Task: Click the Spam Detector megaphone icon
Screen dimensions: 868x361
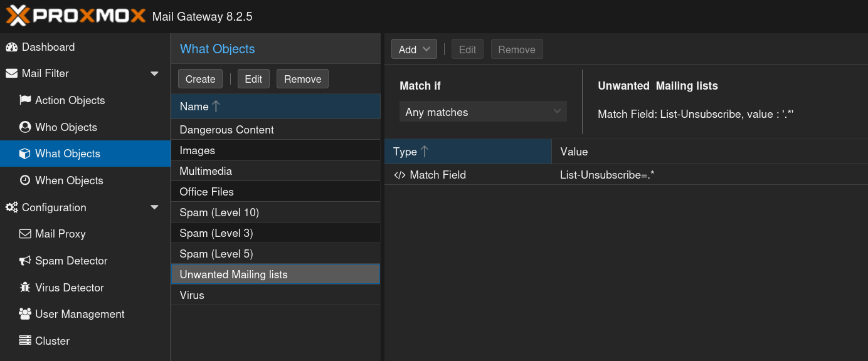Action: (x=25, y=261)
